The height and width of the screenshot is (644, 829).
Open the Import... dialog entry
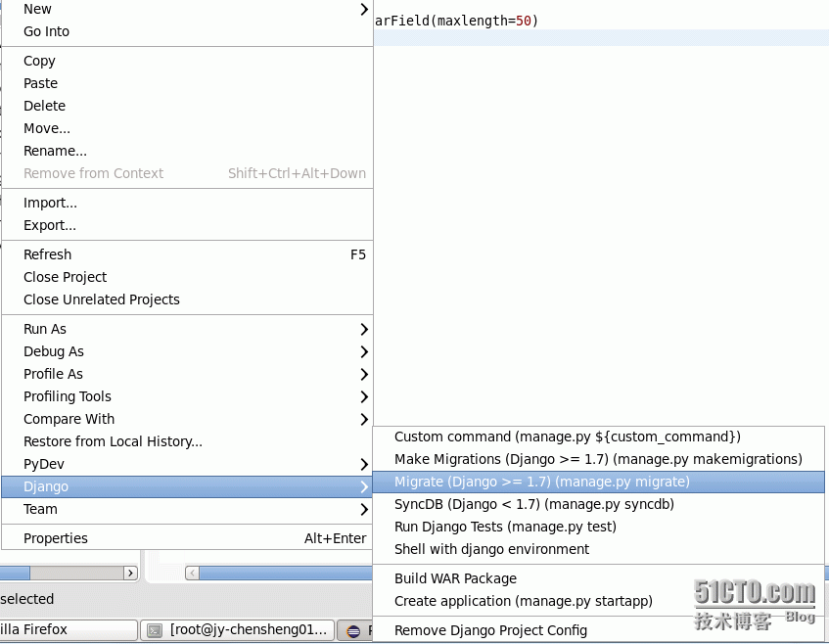(187, 203)
